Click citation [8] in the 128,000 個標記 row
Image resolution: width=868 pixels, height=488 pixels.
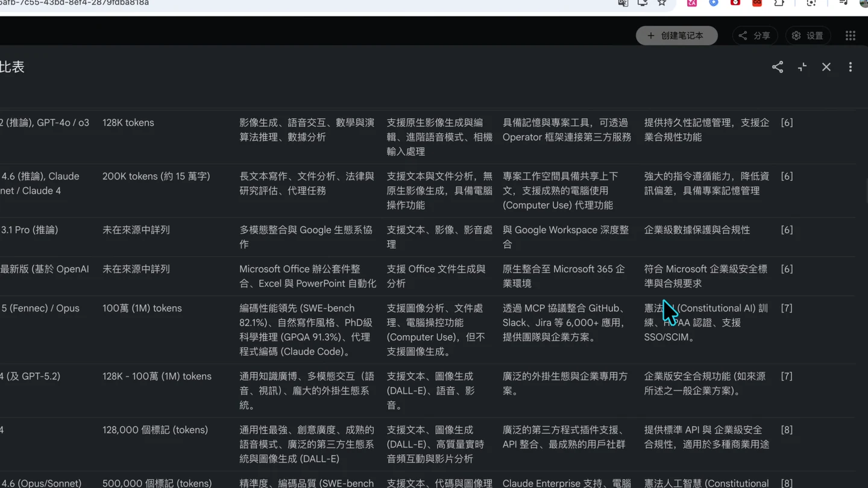[x=787, y=430]
